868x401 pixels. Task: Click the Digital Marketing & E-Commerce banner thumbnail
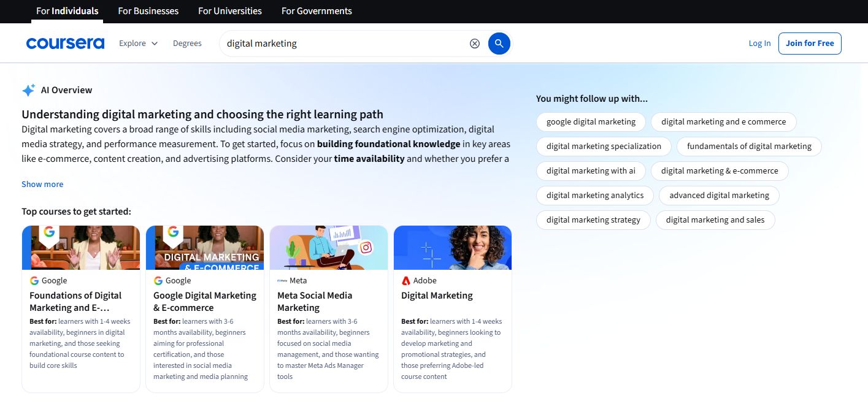(205, 248)
